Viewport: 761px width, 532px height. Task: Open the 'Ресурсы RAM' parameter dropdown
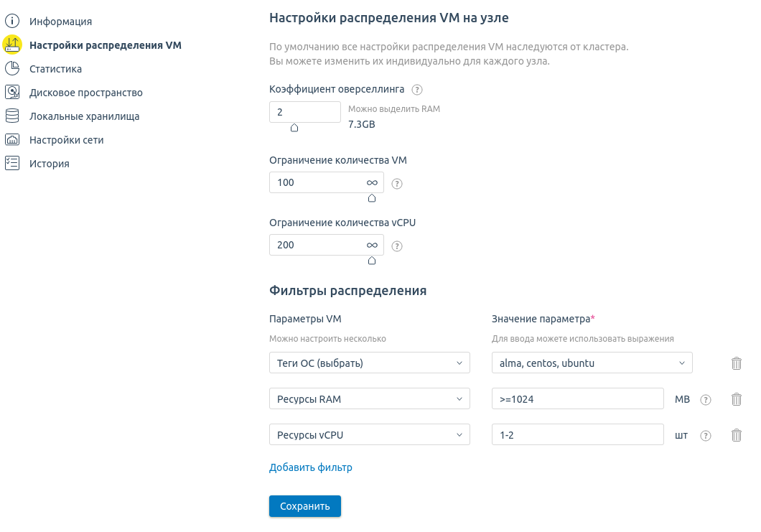[x=369, y=399]
